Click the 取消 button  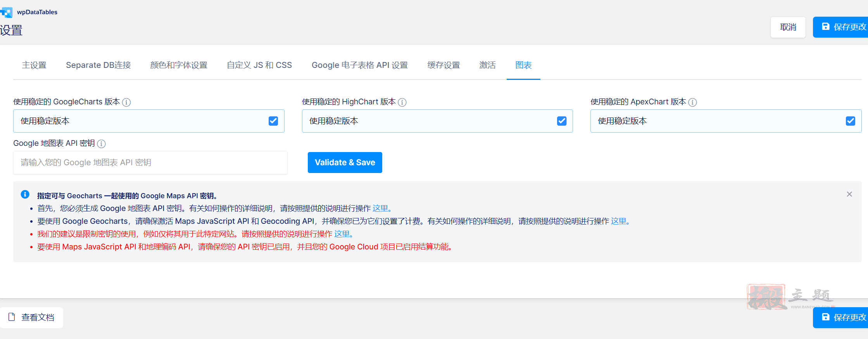pyautogui.click(x=788, y=27)
